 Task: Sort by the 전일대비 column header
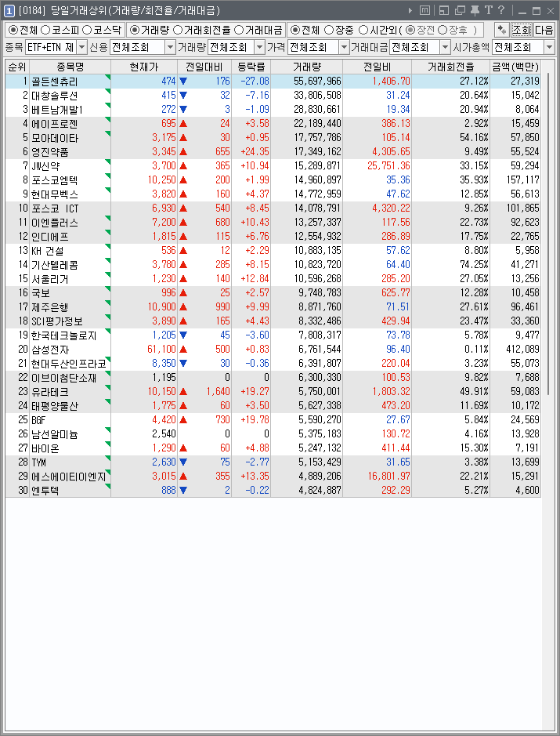click(204, 67)
